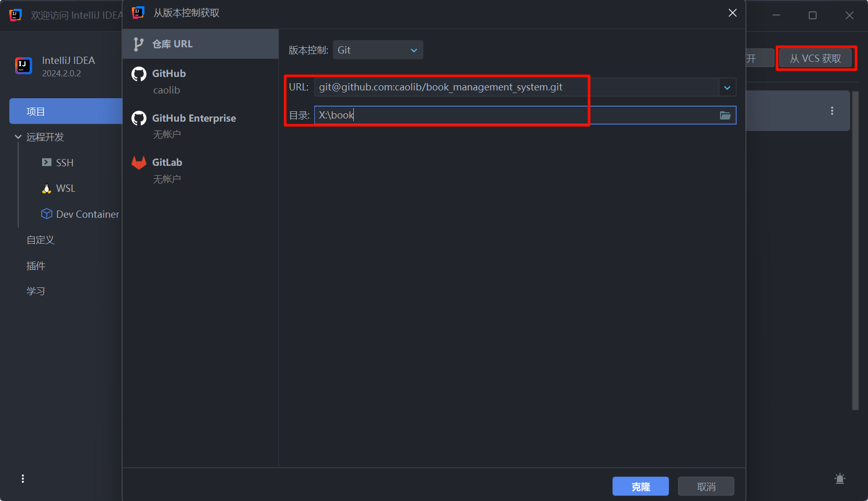Image resolution: width=868 pixels, height=501 pixels.
Task: Click the SSH terminal icon
Action: click(47, 162)
